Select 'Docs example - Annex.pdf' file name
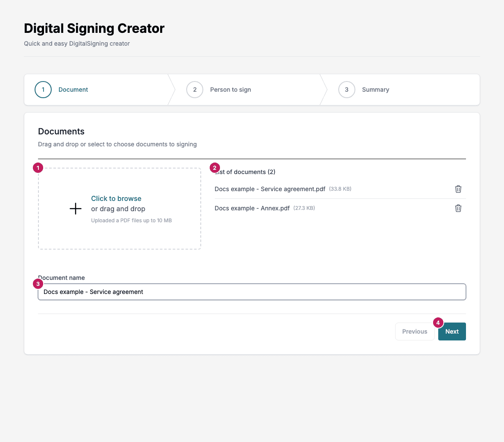This screenshot has width=504, height=442. click(x=252, y=208)
